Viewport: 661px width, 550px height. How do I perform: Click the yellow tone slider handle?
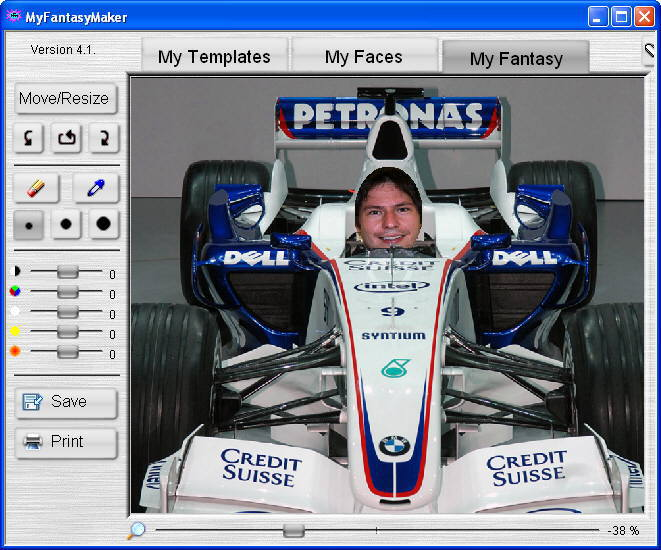67,331
